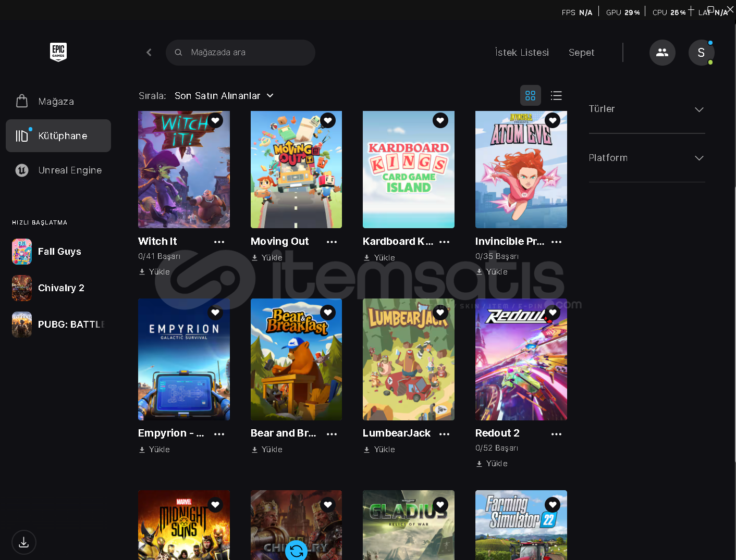Screen dimensions: 736x560
Task: Toggle favorite heart on Gladius
Action: (x=440, y=504)
